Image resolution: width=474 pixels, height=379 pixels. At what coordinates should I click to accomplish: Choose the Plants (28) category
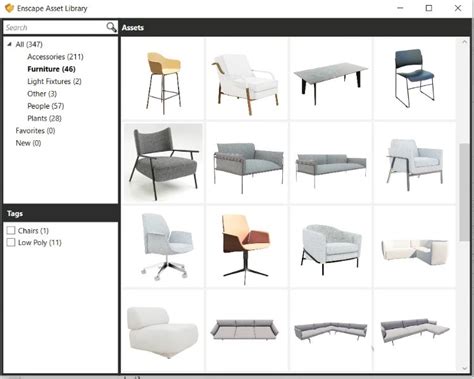(44, 118)
